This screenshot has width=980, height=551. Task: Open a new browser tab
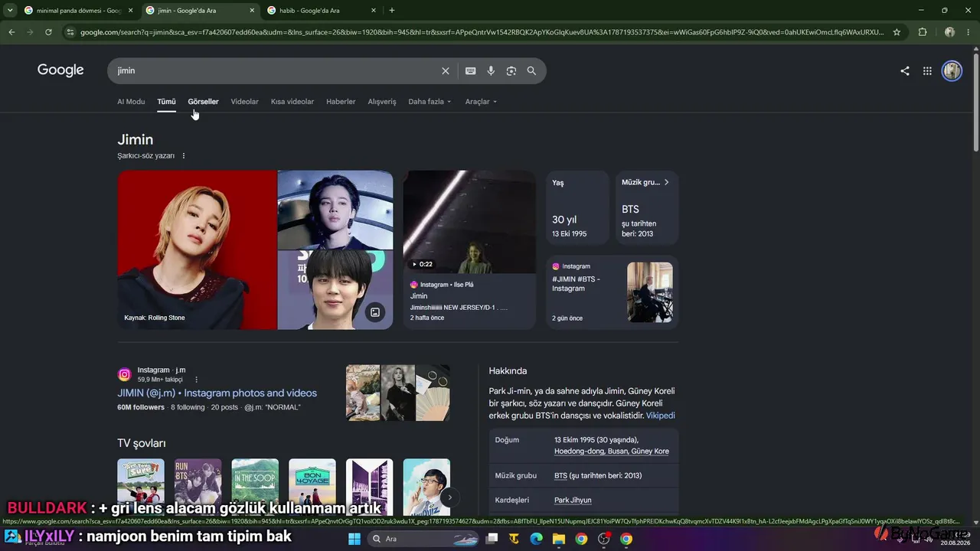coord(392,10)
